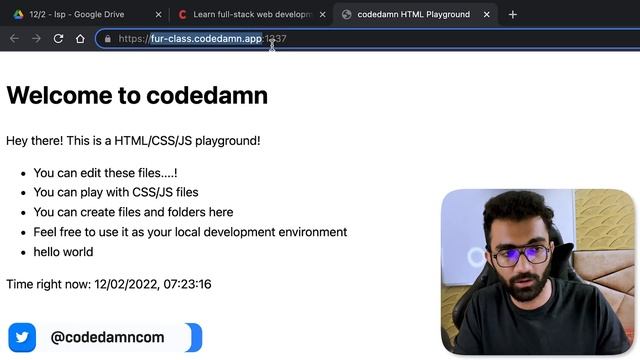Open a new browser tab
Viewport: 640px width, 360px height.
[x=513, y=15]
